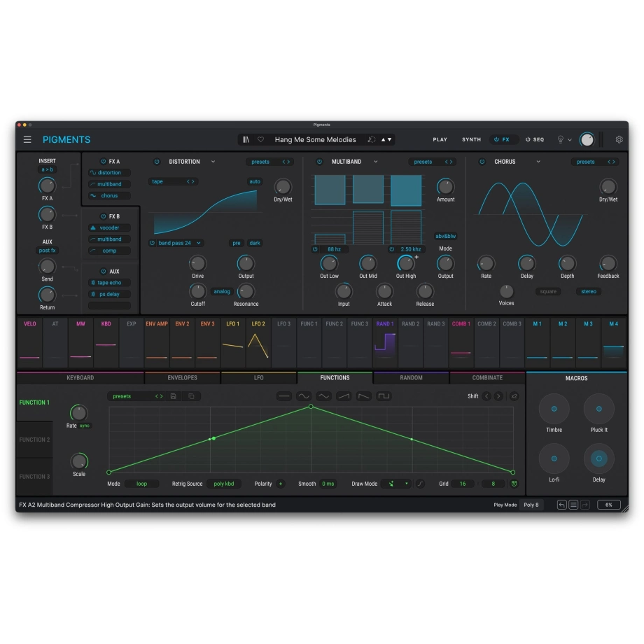Open the SYNTH view
This screenshot has height=644, width=644.
click(472, 139)
